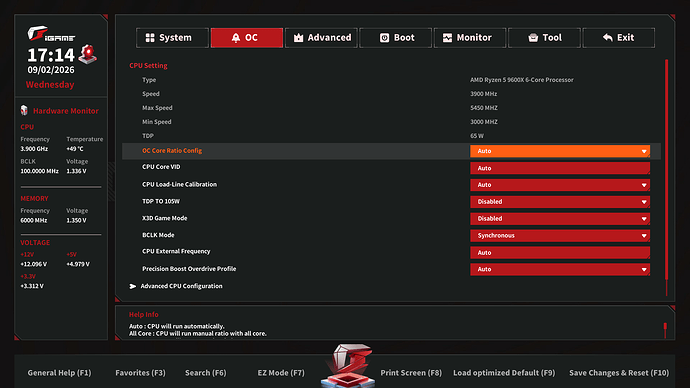The width and height of the screenshot is (690, 388).
Task: Open the System tab
Action: pyautogui.click(x=172, y=38)
